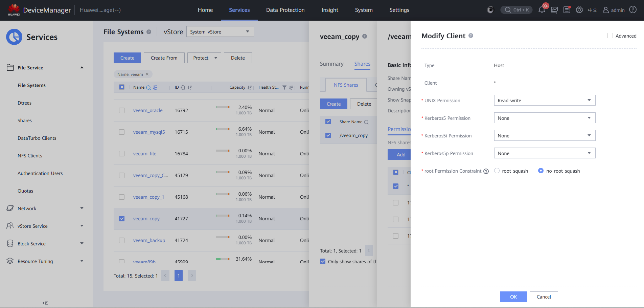Switch language using the 中文 icon
This screenshot has height=308, width=644.
[x=592, y=10]
